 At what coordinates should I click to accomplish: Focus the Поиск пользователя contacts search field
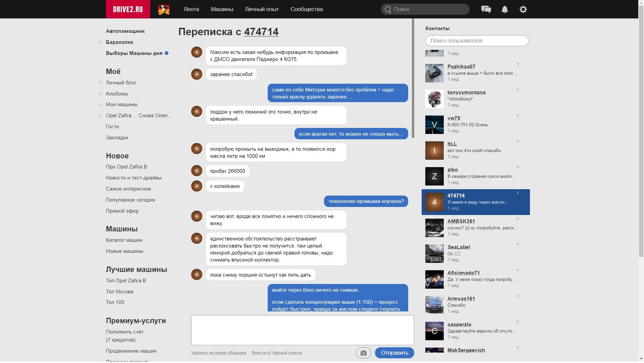[x=477, y=41]
